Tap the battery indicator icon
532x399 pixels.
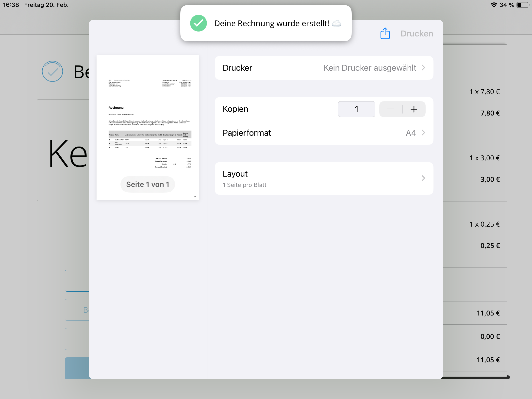click(x=522, y=5)
